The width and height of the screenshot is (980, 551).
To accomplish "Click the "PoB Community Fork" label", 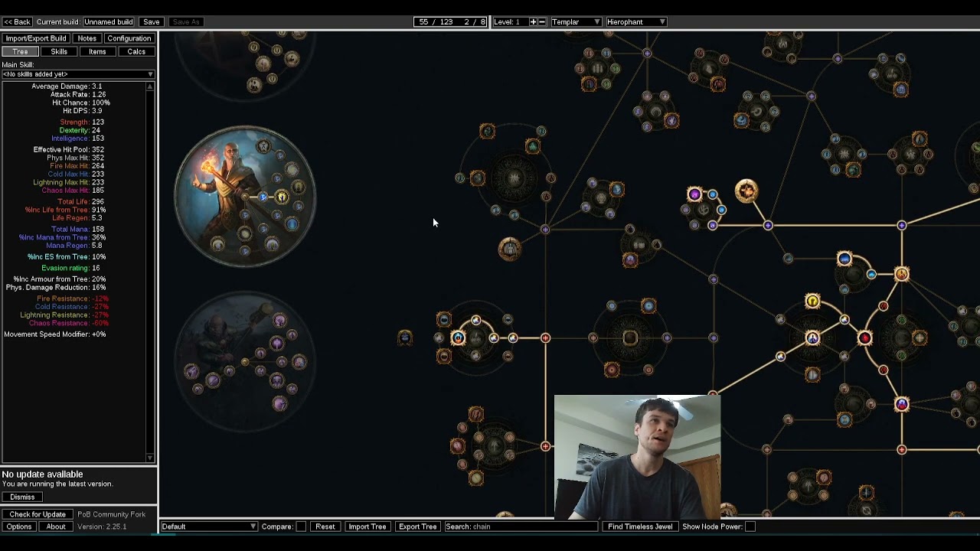I will [111, 514].
